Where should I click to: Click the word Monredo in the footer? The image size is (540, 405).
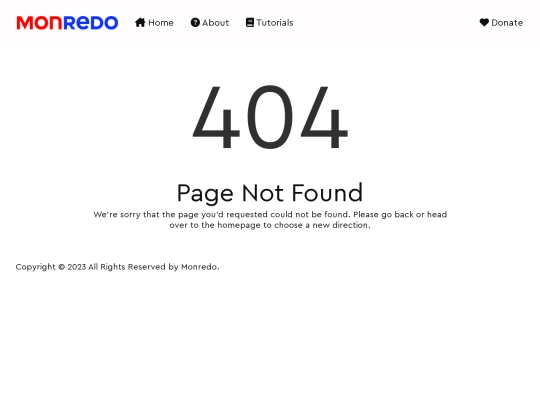(x=199, y=267)
